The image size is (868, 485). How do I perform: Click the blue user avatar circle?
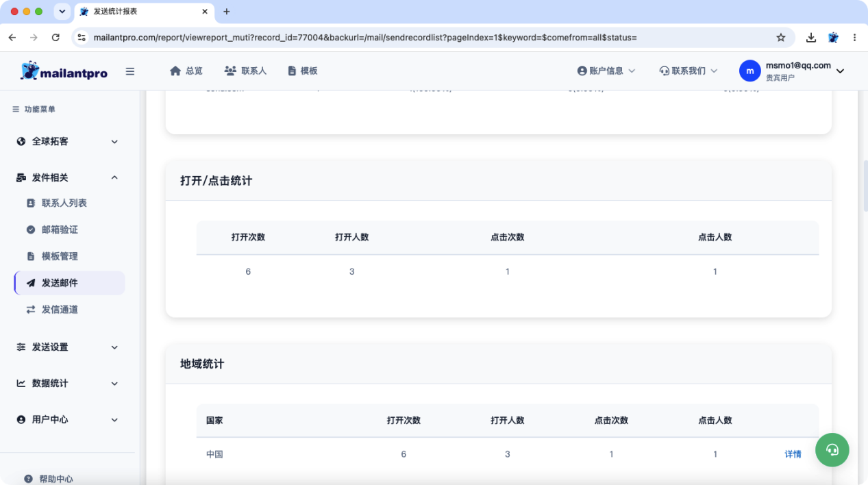click(x=750, y=71)
